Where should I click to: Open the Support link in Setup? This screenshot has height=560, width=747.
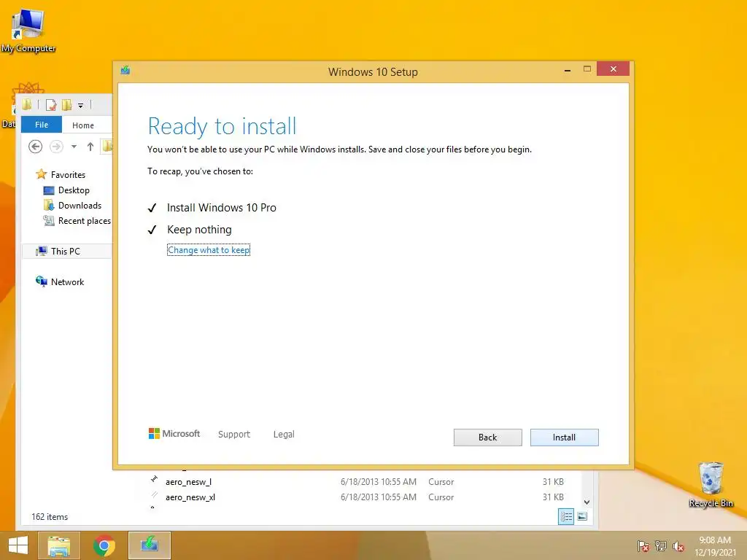[x=234, y=435]
